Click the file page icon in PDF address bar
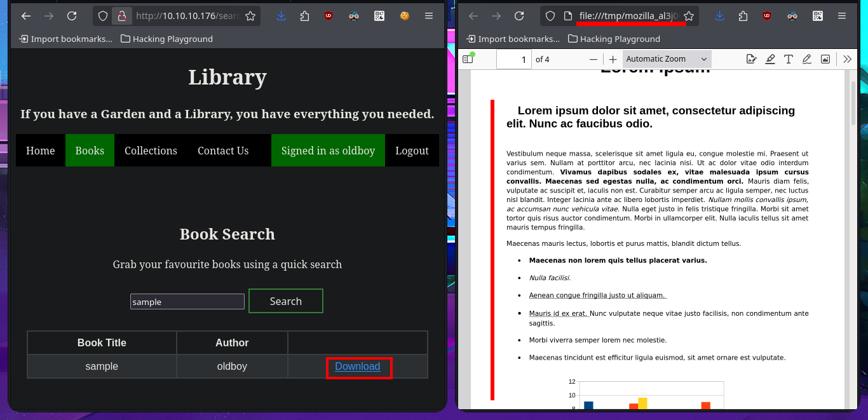 click(x=568, y=16)
